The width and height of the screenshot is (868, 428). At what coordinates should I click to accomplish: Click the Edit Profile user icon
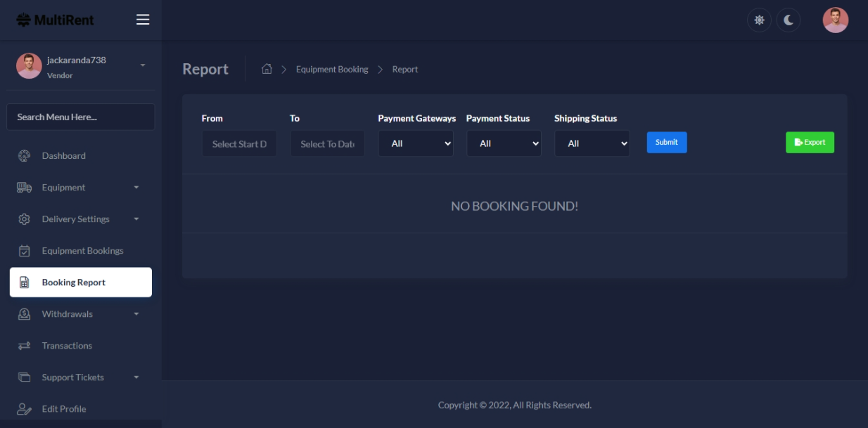point(24,409)
